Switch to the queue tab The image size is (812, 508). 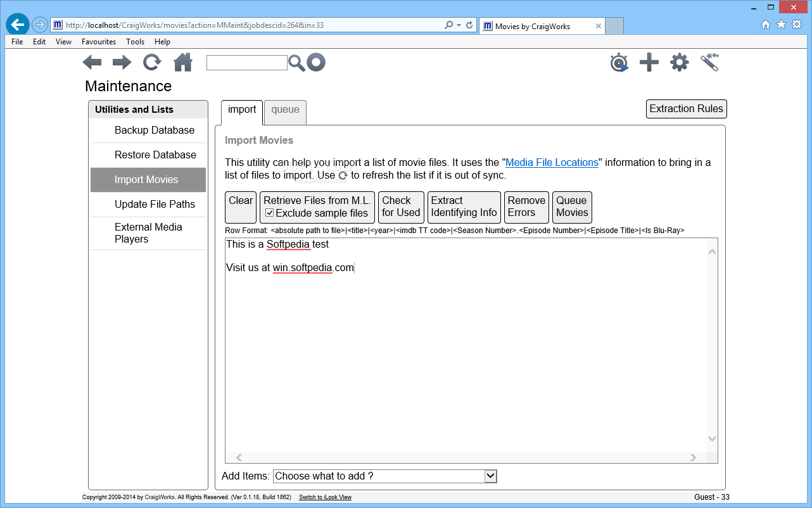[x=285, y=112]
